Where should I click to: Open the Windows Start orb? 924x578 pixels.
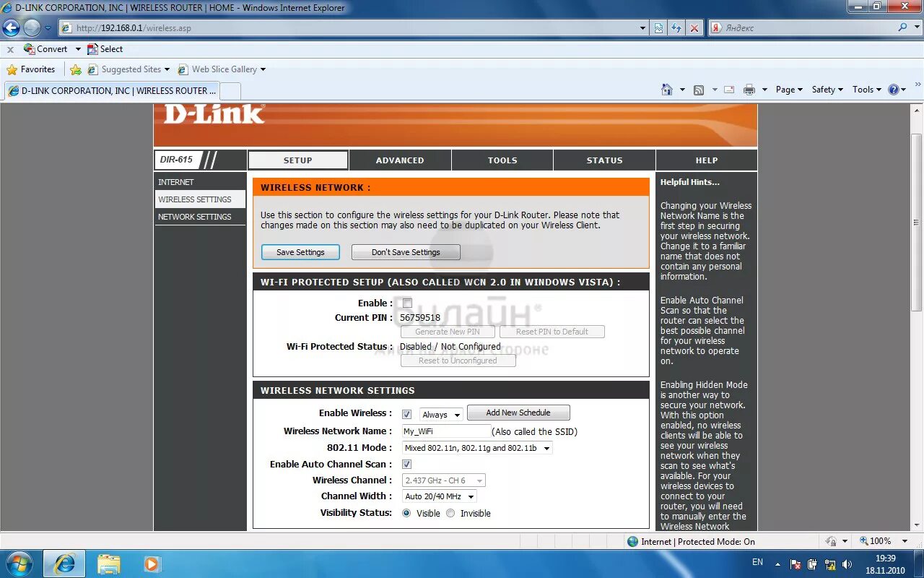pos(19,563)
